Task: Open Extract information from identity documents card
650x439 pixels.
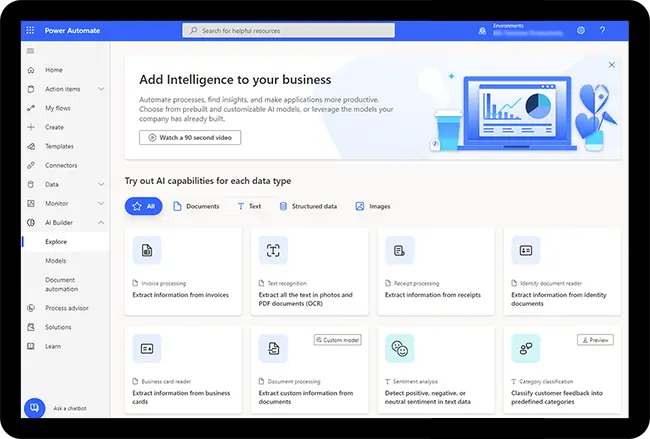Action: [562, 271]
